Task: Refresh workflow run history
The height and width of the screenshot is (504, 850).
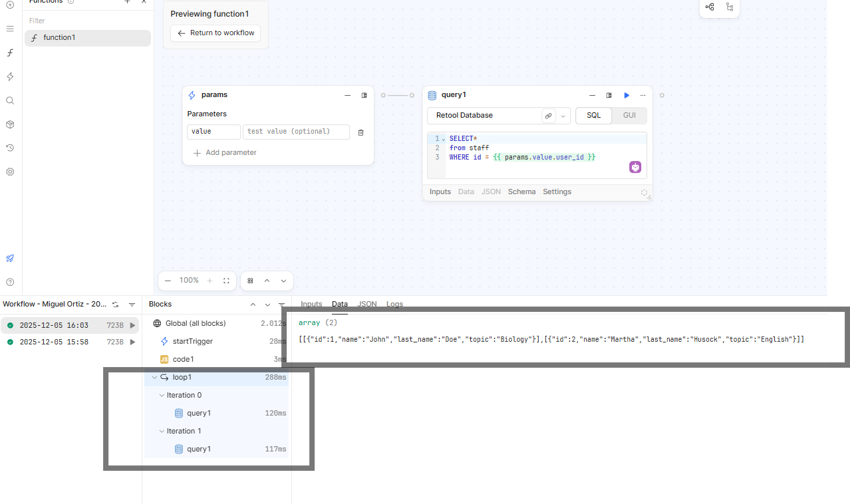Action: [x=115, y=305]
